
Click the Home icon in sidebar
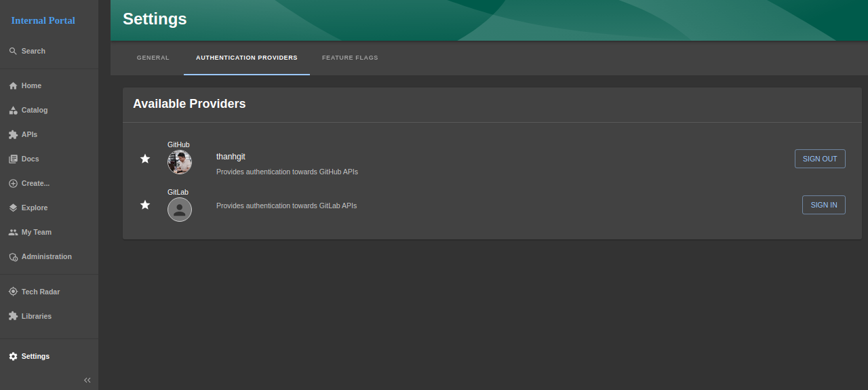pyautogui.click(x=13, y=86)
